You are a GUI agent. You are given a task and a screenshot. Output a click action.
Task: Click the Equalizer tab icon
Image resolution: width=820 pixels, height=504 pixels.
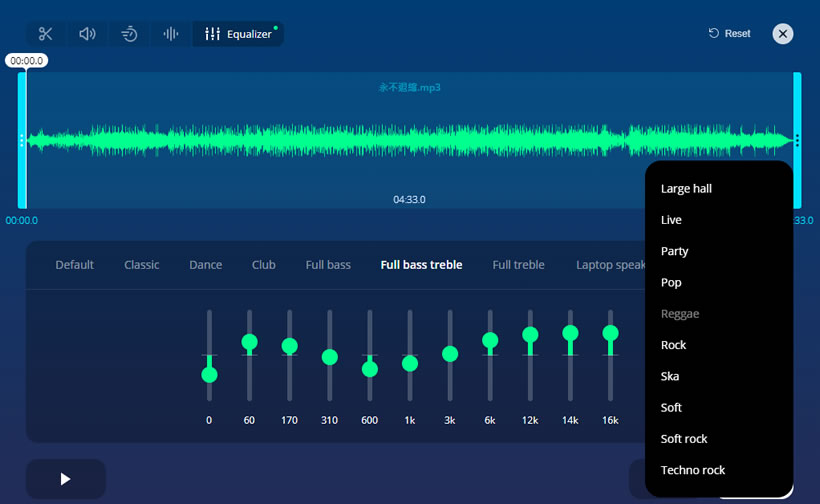click(212, 34)
